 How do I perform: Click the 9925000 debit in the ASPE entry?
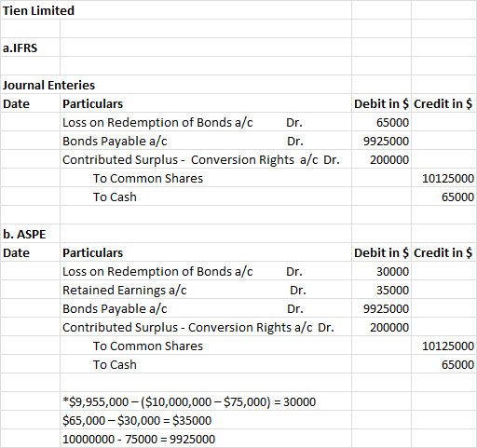[381, 308]
